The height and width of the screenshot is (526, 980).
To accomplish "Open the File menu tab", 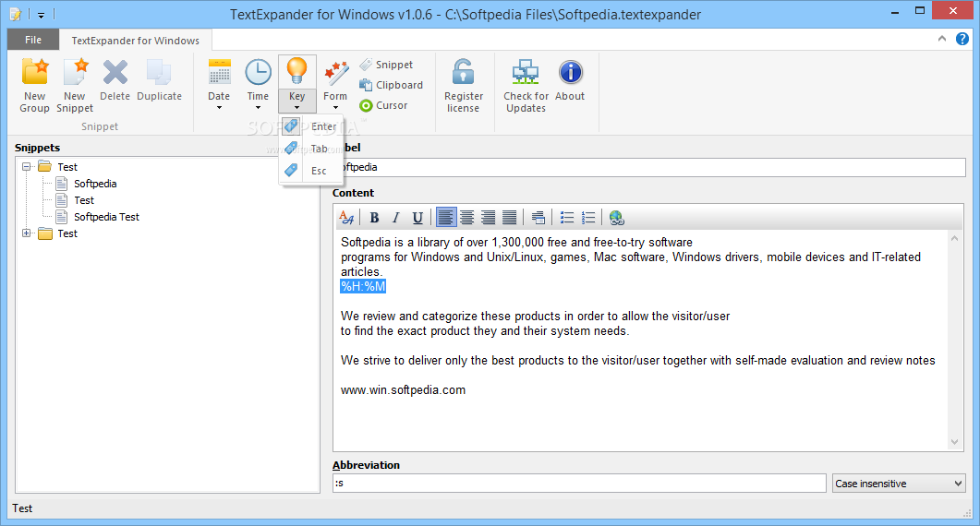I will (x=33, y=40).
